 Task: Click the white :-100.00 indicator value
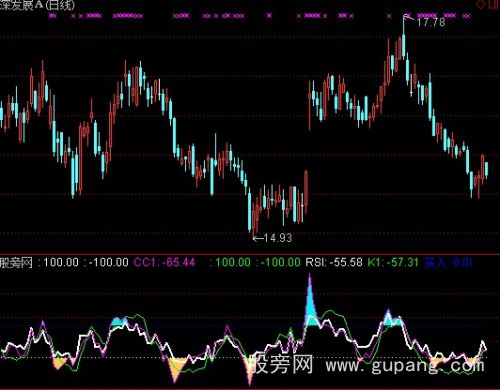click(106, 262)
